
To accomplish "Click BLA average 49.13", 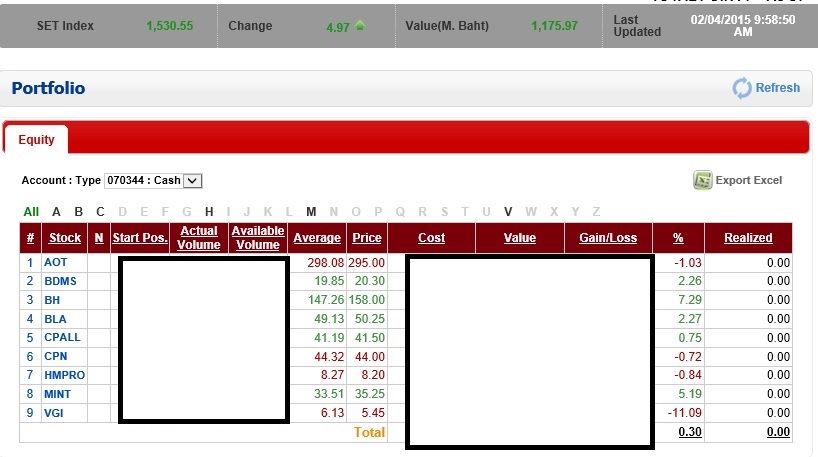I will (x=329, y=319).
